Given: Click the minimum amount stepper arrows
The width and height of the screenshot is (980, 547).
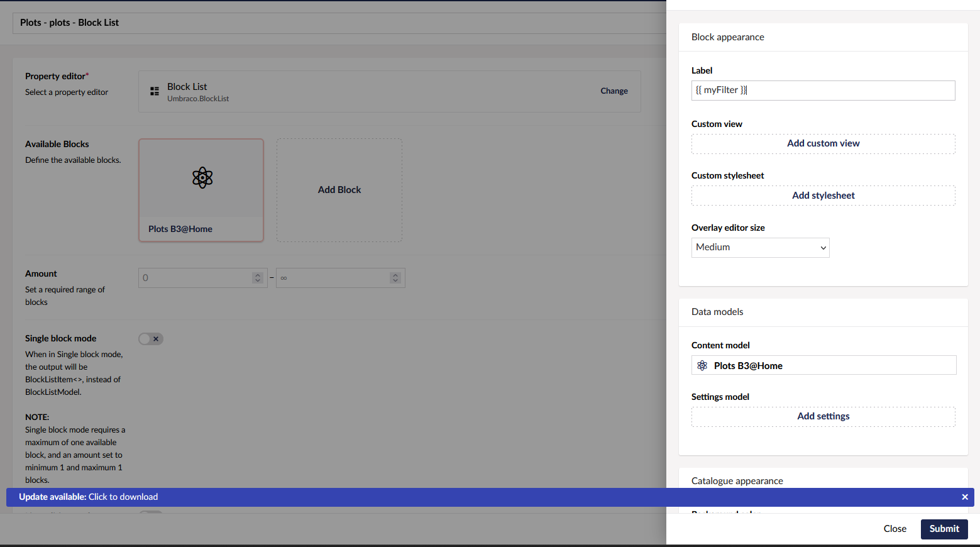Looking at the screenshot, I should click(257, 278).
